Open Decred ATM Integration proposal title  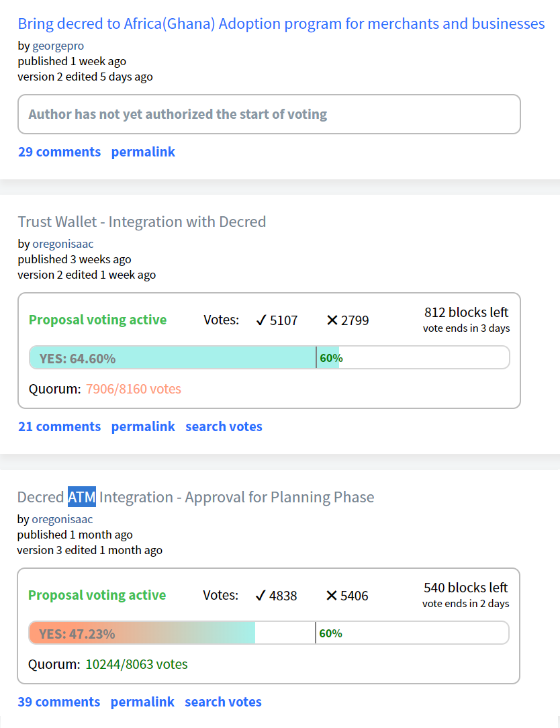(x=195, y=497)
